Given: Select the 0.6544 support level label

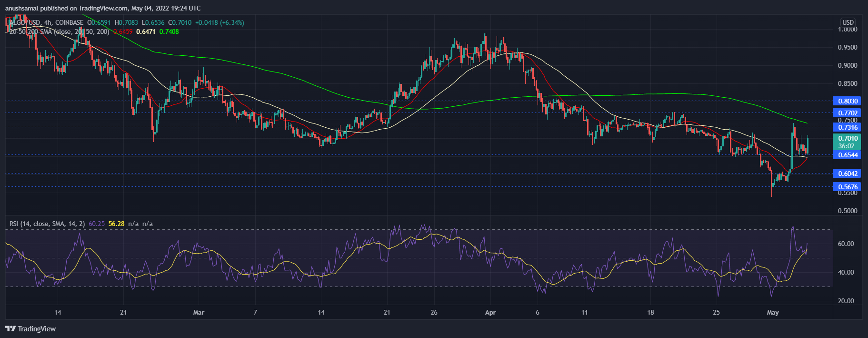Looking at the screenshot, I should click(848, 155).
